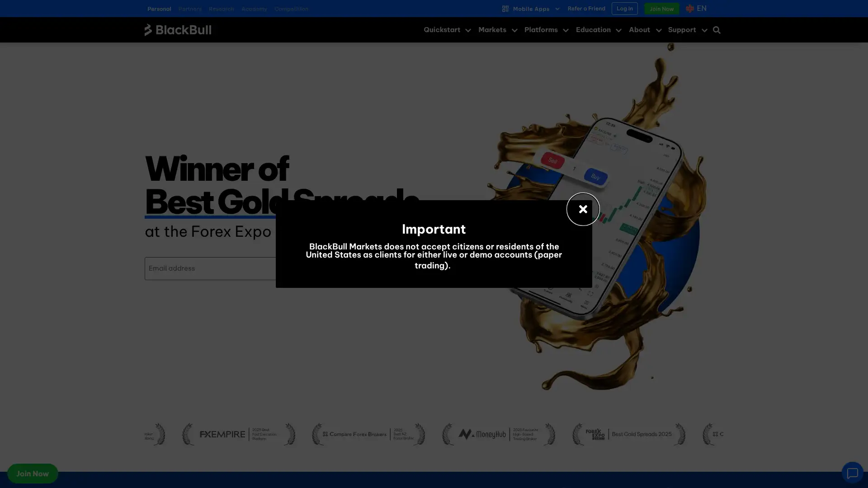Open the Competition section

tap(291, 9)
